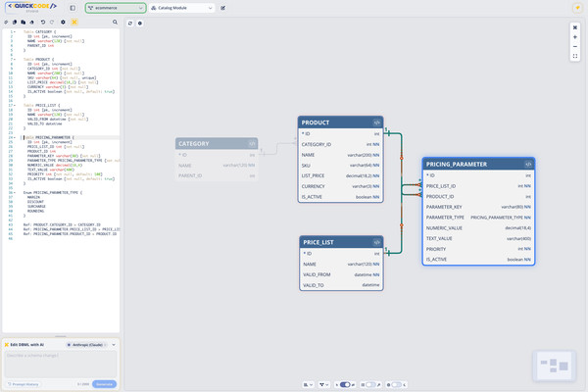Collapse the Edit DBML with AI panel
This screenshot has width=588, height=392.
tap(114, 345)
